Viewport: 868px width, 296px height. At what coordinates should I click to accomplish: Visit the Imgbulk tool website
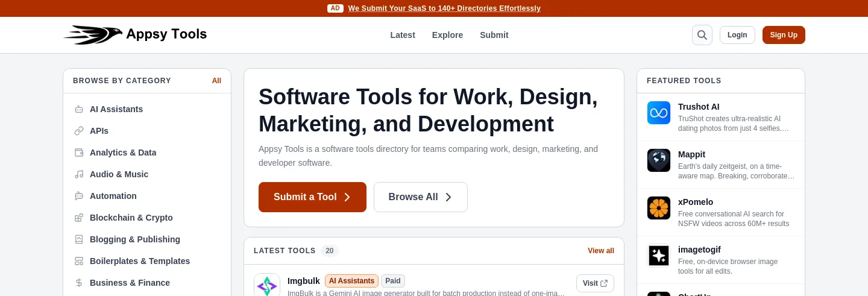pos(595,283)
